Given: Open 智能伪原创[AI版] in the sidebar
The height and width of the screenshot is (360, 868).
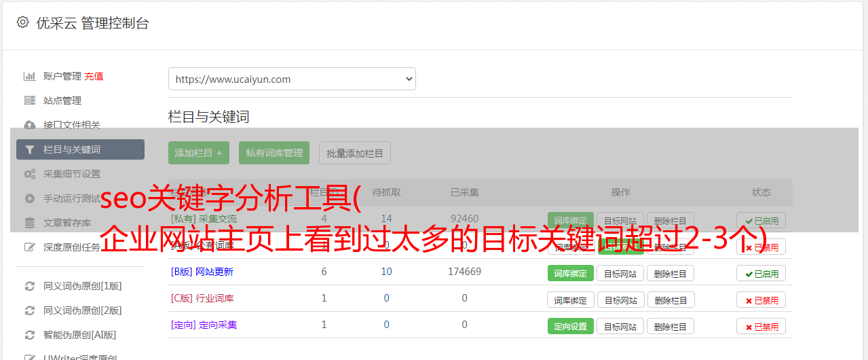Looking at the screenshot, I should [80, 335].
